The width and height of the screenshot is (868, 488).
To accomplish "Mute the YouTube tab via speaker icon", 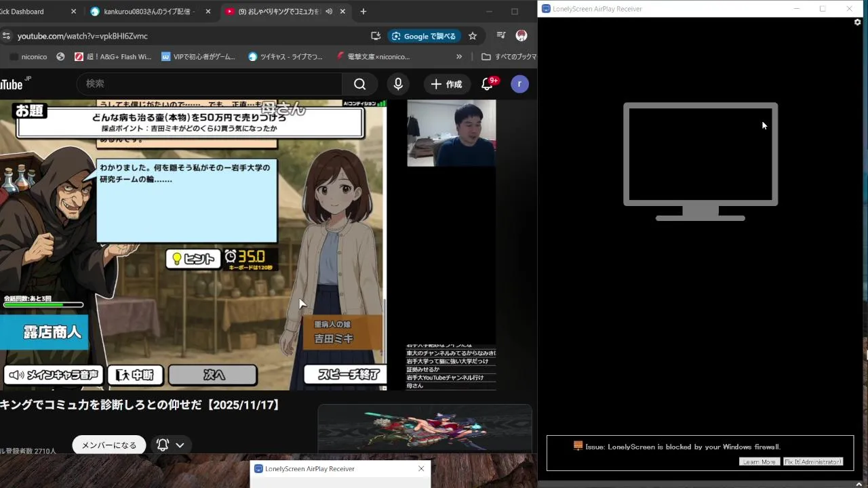I will click(x=329, y=12).
